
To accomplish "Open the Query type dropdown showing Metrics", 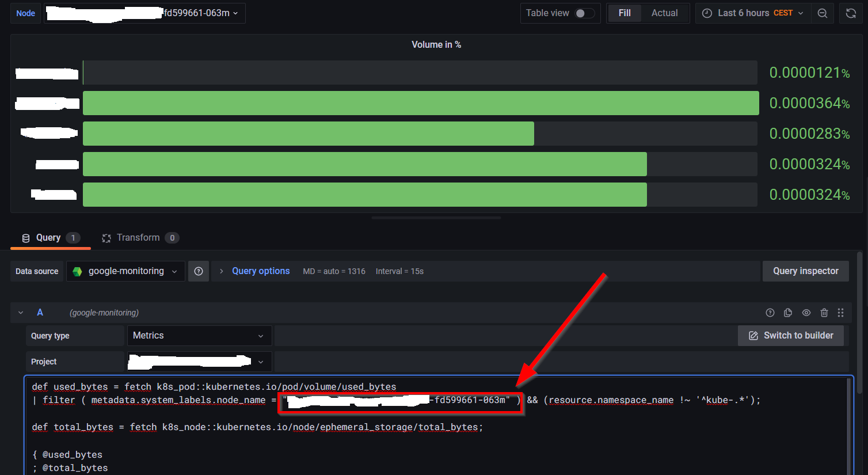I will click(x=199, y=335).
